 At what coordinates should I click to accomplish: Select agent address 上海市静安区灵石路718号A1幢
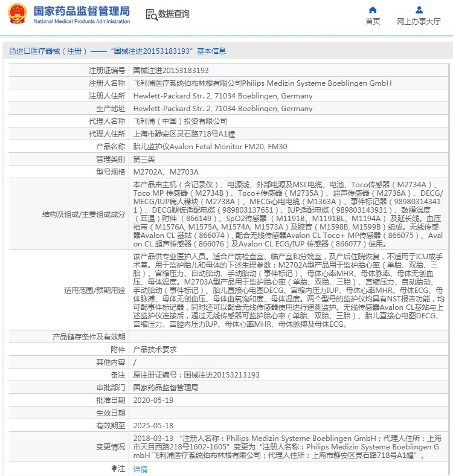pos(184,134)
